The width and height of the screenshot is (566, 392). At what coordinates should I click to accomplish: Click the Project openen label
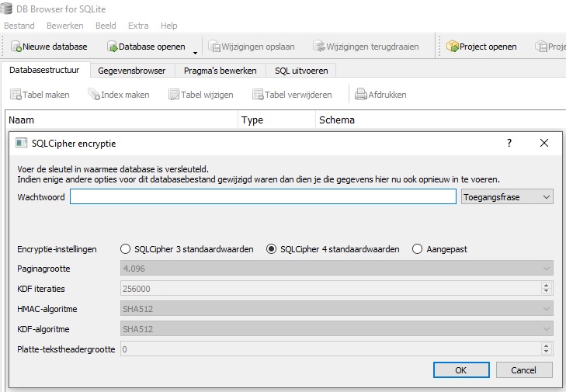(488, 47)
